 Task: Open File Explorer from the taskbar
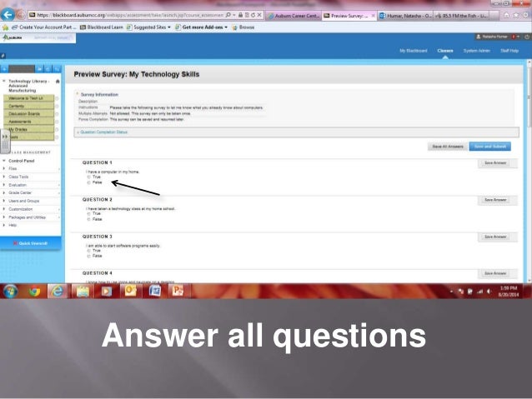click(x=83, y=292)
